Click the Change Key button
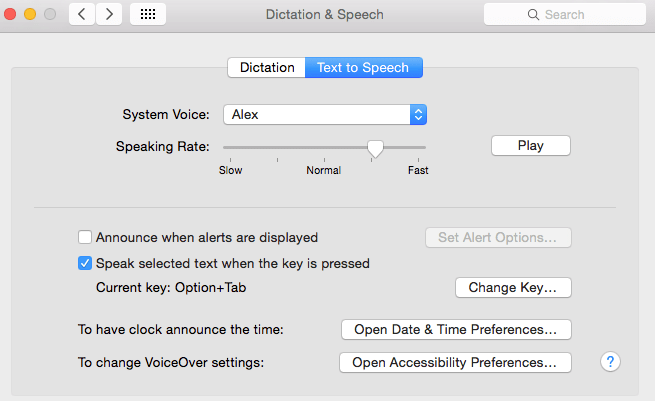Image resolution: width=655 pixels, height=401 pixels. coord(513,288)
